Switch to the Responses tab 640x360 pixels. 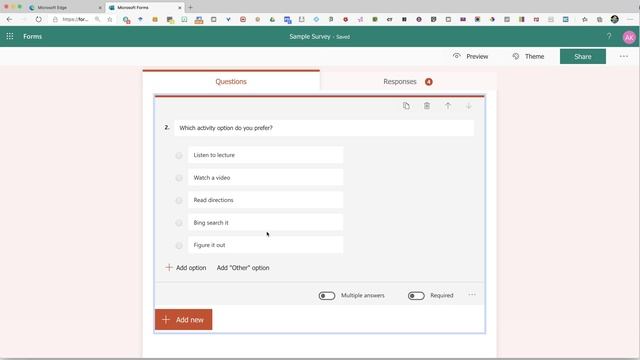[408, 82]
